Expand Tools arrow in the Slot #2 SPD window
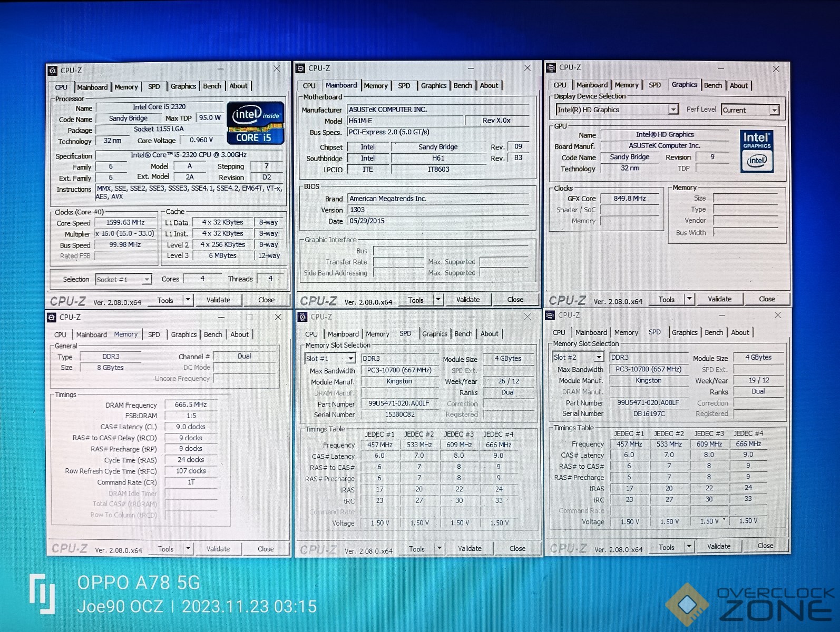This screenshot has width=840, height=632. tap(689, 547)
